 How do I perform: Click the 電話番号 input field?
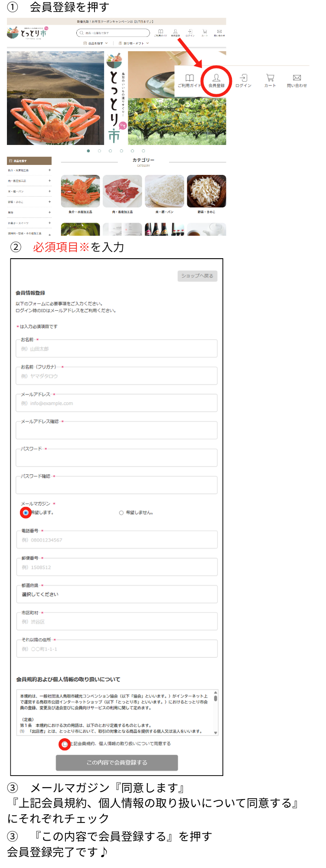(117, 540)
